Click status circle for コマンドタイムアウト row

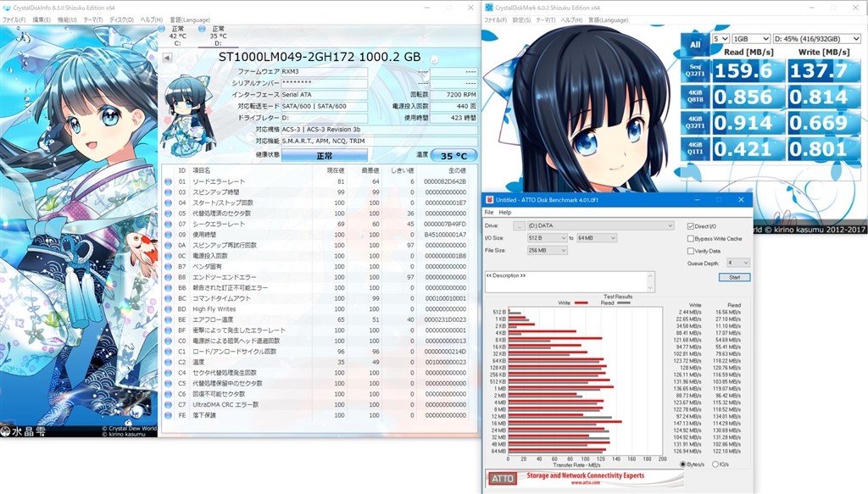pyautogui.click(x=169, y=298)
